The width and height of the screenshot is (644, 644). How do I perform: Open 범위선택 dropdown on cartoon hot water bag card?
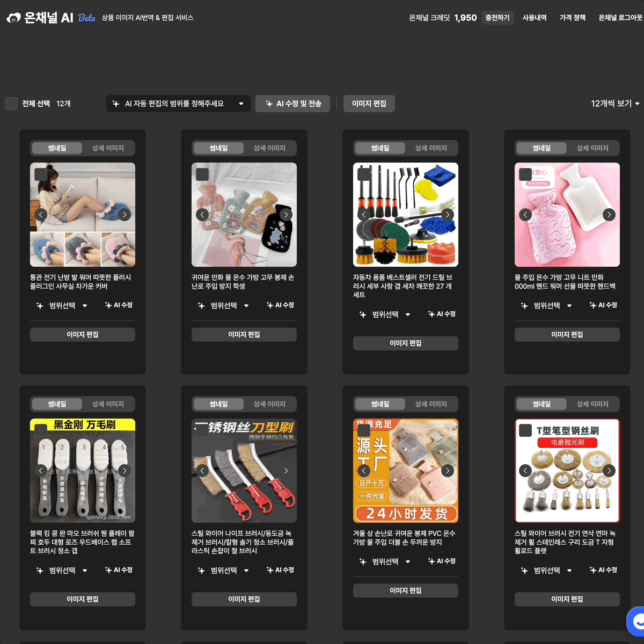click(223, 305)
